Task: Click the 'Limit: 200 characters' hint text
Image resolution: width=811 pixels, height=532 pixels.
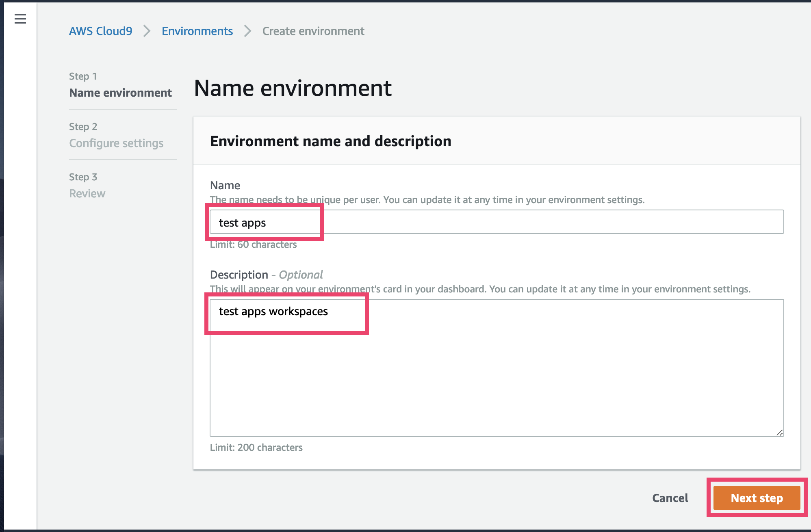Action: 256,447
